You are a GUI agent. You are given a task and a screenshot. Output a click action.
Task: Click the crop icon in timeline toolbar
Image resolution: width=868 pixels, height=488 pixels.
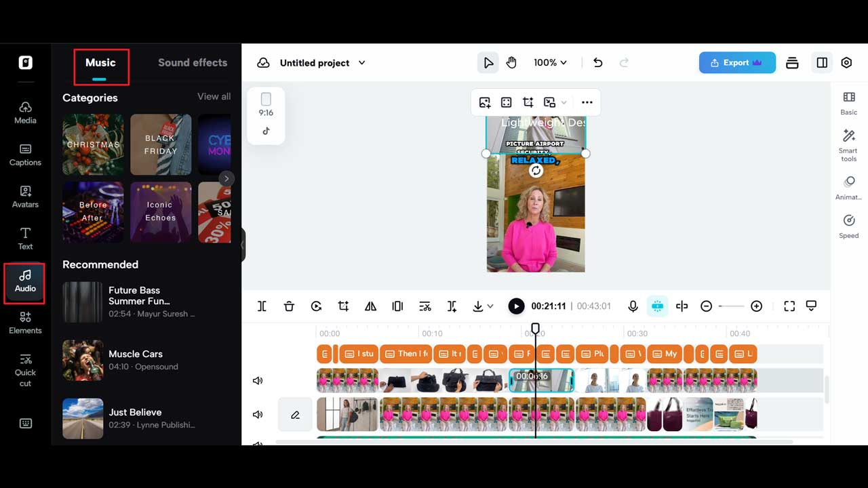(x=343, y=306)
